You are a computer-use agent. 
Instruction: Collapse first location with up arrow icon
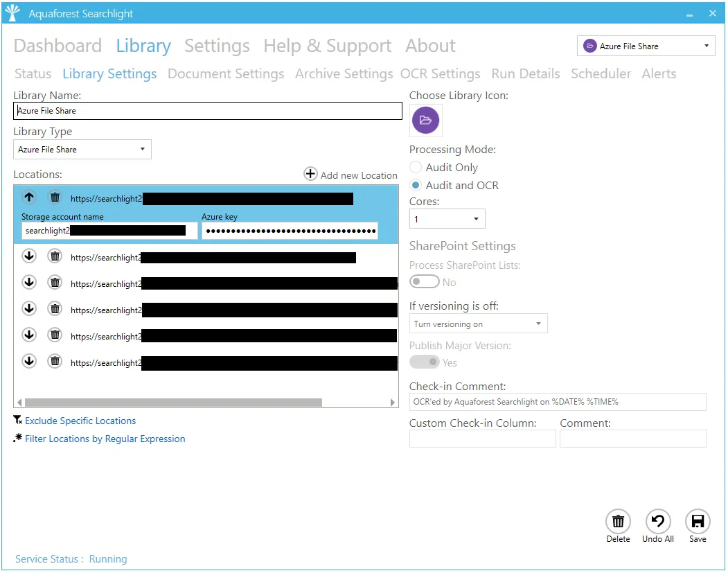29,198
